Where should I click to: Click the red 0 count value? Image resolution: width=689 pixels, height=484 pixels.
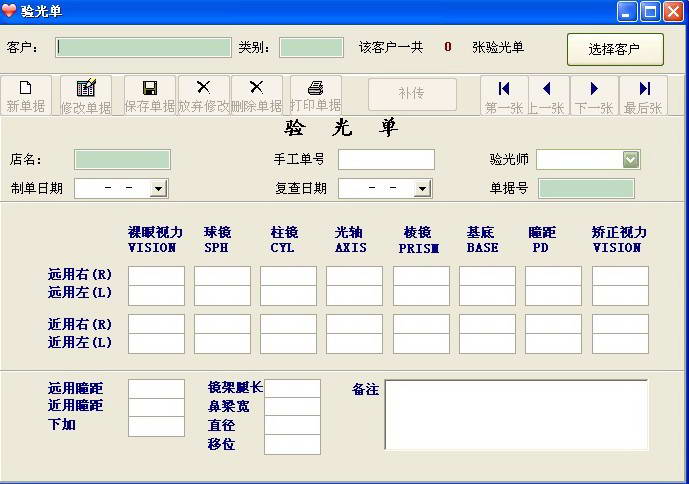tap(448, 47)
